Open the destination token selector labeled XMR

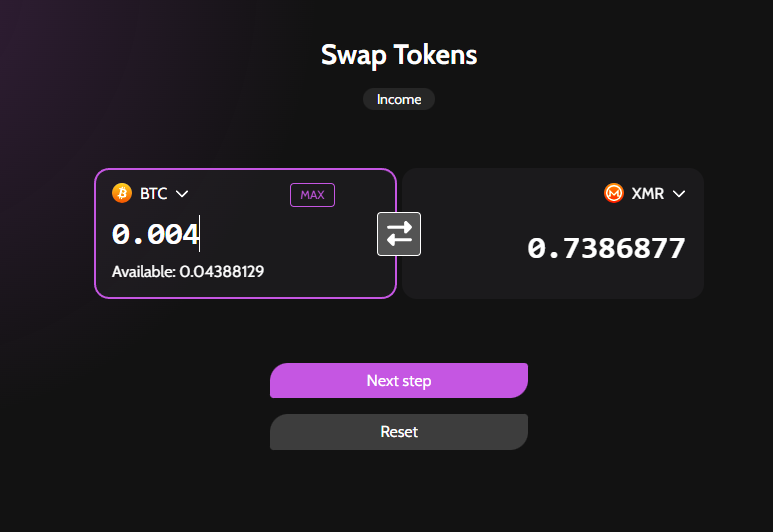point(647,194)
